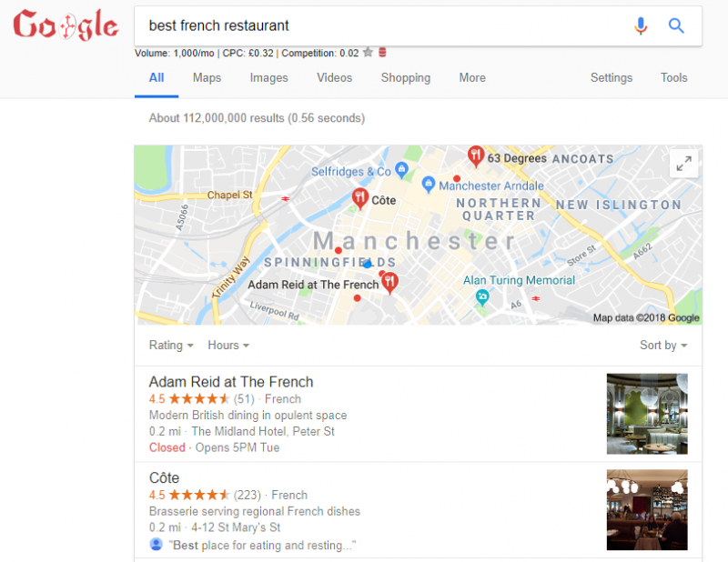The height and width of the screenshot is (562, 728).
Task: Switch to the Images tab
Action: pos(268,77)
